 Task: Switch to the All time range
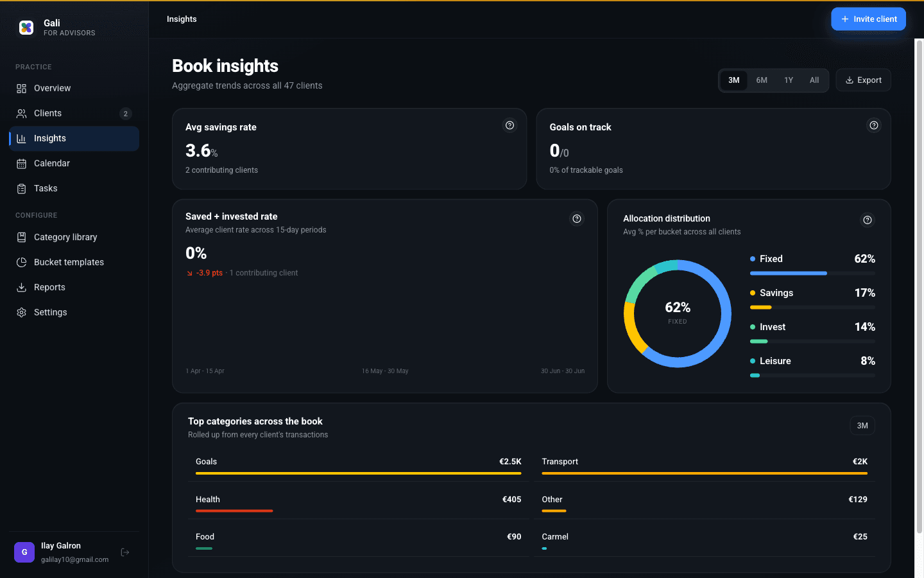tap(814, 80)
